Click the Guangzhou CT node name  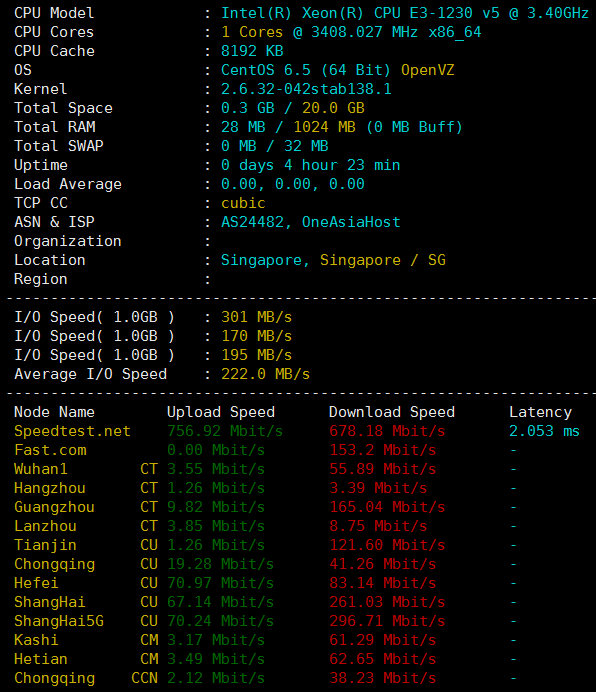[54, 507]
